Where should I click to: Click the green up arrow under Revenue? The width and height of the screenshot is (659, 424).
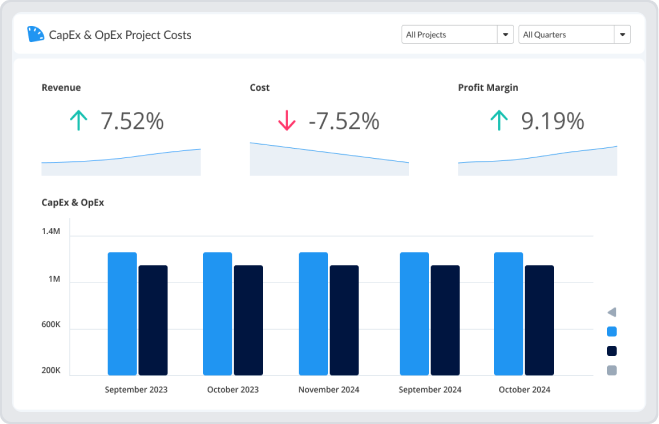pyautogui.click(x=78, y=122)
